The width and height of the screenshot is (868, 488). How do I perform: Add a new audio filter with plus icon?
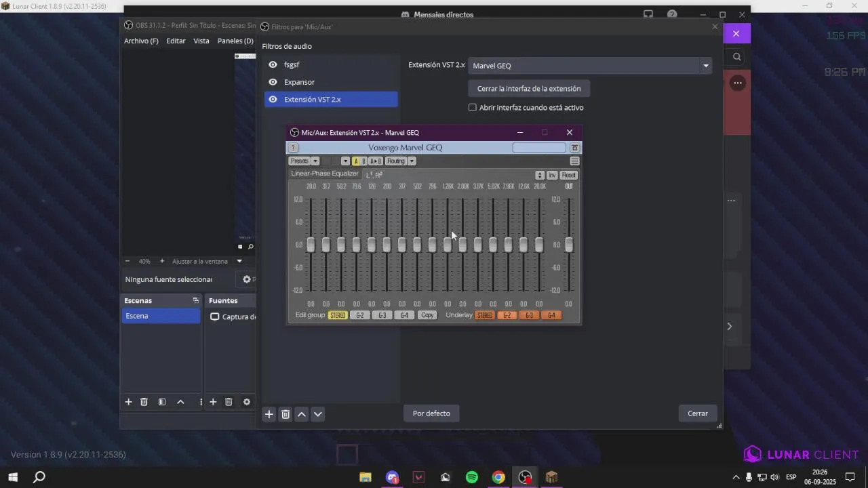[269, 414]
